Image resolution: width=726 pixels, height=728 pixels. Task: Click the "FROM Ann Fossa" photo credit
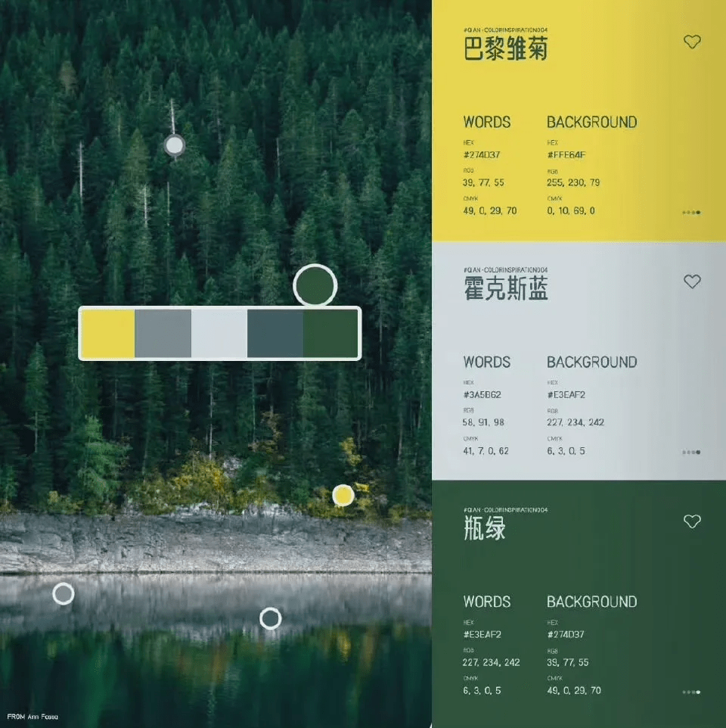click(33, 717)
